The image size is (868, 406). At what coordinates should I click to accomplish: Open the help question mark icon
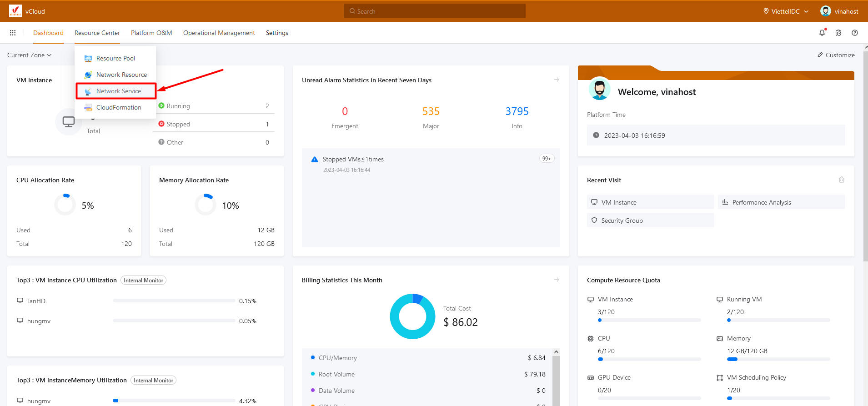tap(855, 33)
